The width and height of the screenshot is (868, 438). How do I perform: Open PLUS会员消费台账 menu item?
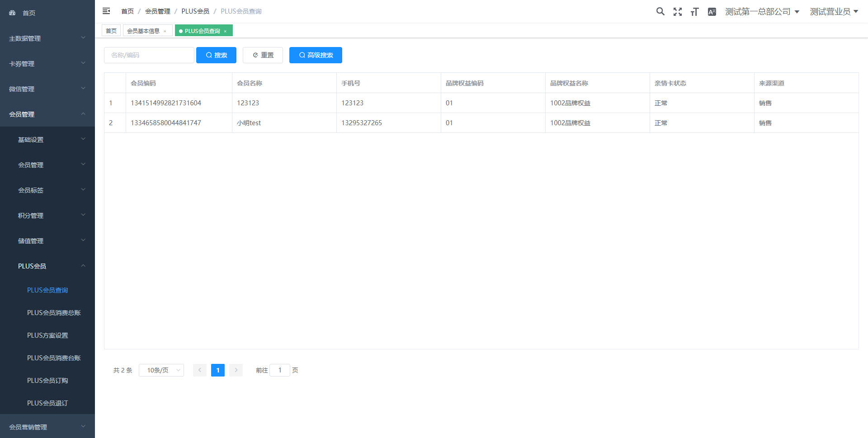(x=47, y=358)
